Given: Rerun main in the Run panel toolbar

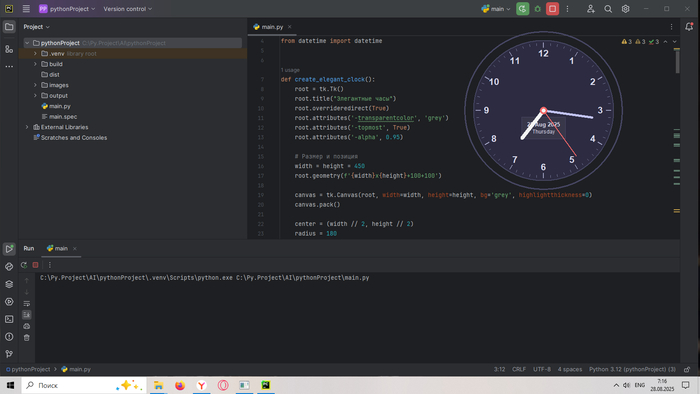Looking at the screenshot, I should [24, 265].
